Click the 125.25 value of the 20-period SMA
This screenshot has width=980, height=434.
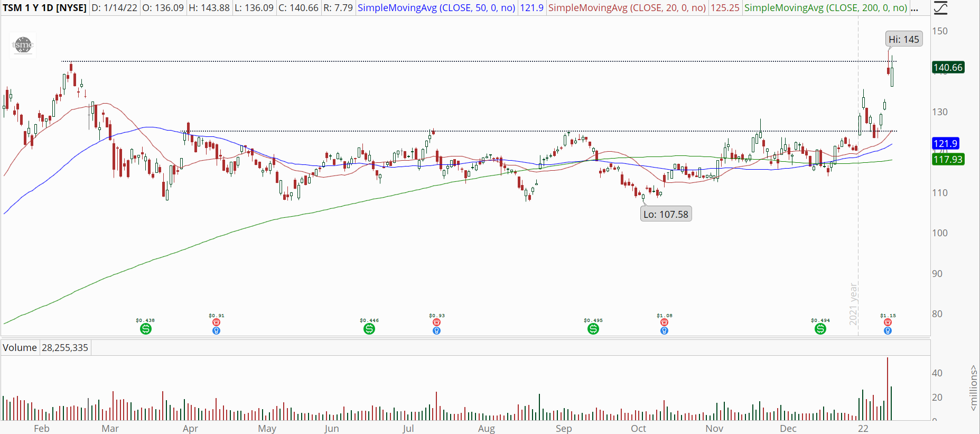click(725, 8)
